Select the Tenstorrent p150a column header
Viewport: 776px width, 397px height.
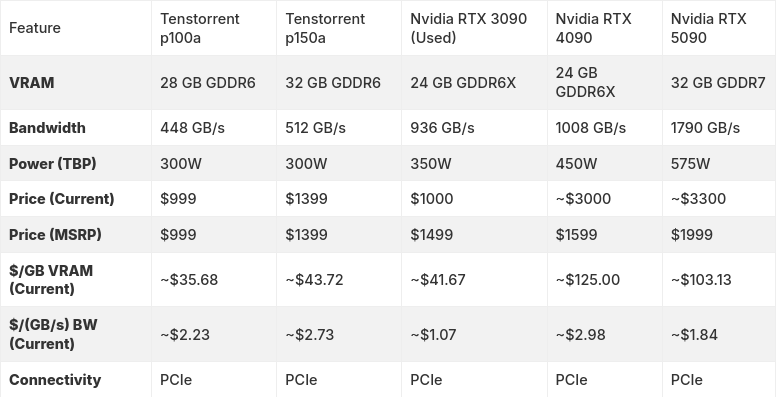coord(325,28)
